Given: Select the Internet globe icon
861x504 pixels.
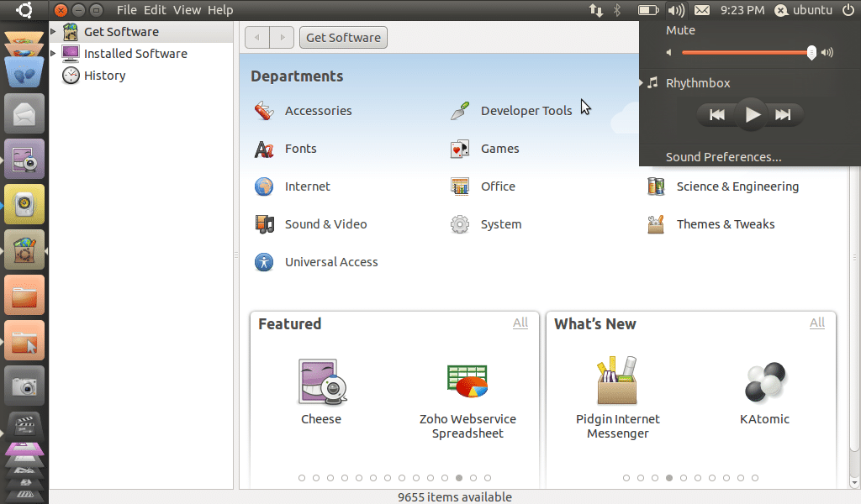Looking at the screenshot, I should [x=264, y=186].
